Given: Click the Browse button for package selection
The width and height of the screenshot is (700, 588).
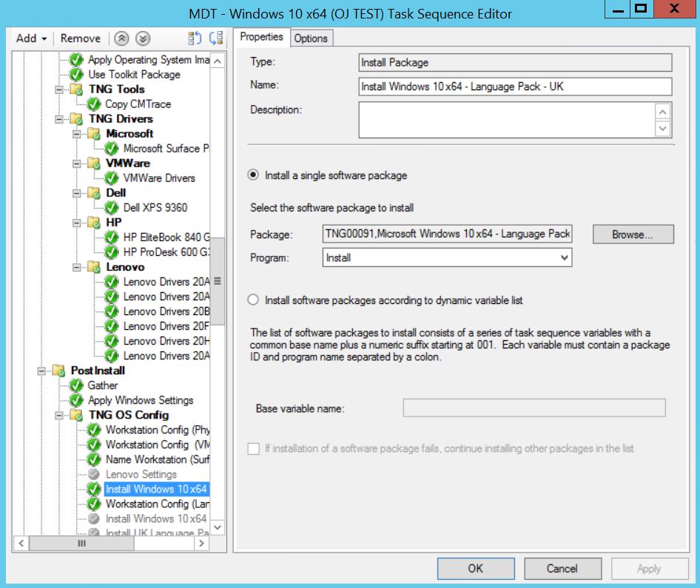Looking at the screenshot, I should click(x=633, y=234).
